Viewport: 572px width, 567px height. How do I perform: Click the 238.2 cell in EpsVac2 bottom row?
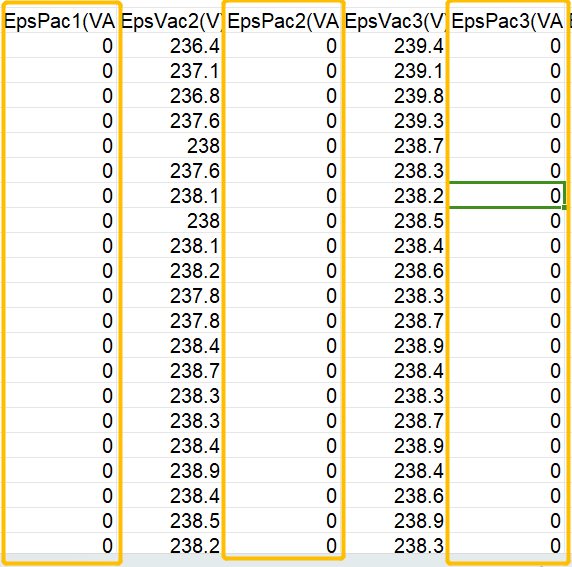171,545
